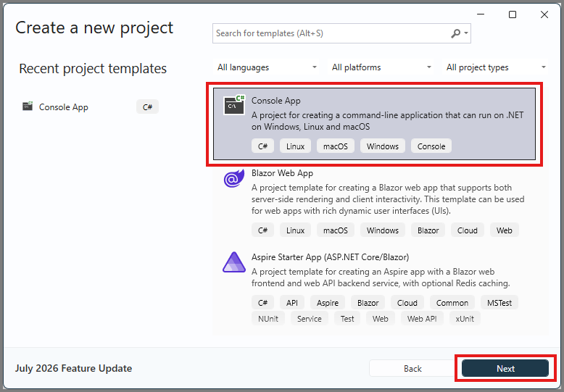Click the Aspire Starter App triangle icon

pyautogui.click(x=234, y=262)
